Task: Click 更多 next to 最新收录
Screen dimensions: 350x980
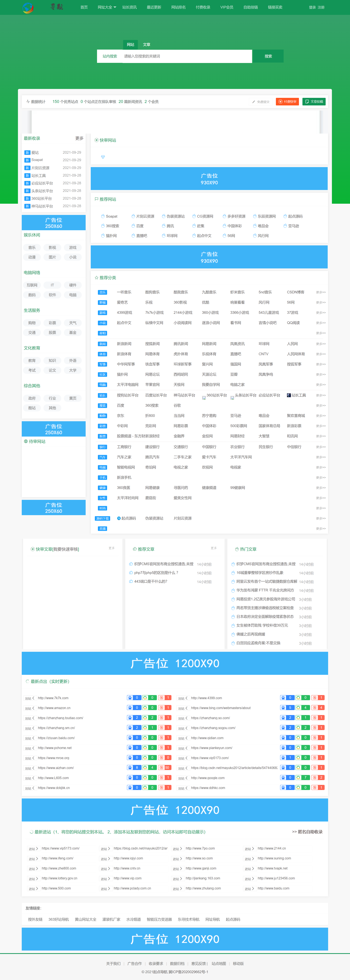Action: [79, 139]
